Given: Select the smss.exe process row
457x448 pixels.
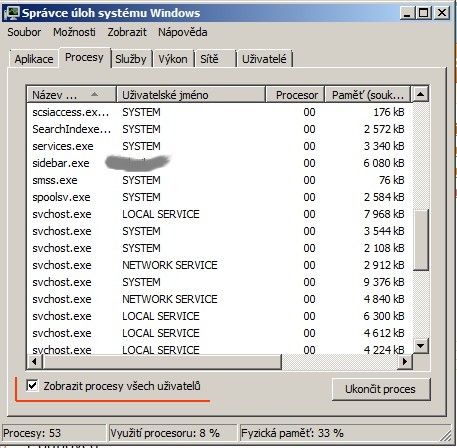Looking at the screenshot, I should tap(219, 180).
